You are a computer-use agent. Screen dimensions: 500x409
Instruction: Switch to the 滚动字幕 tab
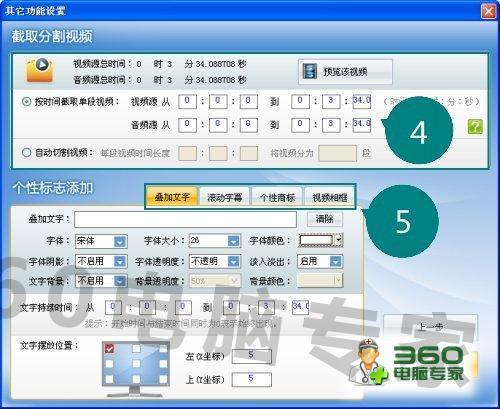224,197
